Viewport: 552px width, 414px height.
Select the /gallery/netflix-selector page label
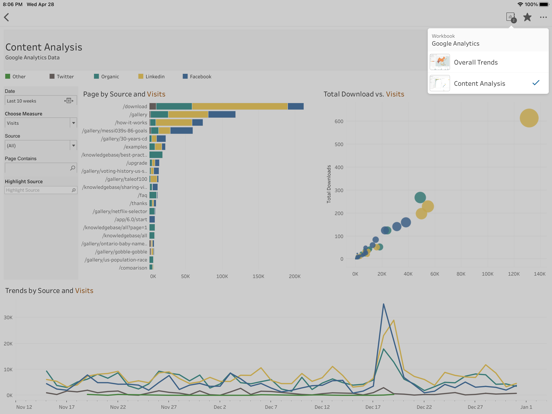(x=120, y=211)
